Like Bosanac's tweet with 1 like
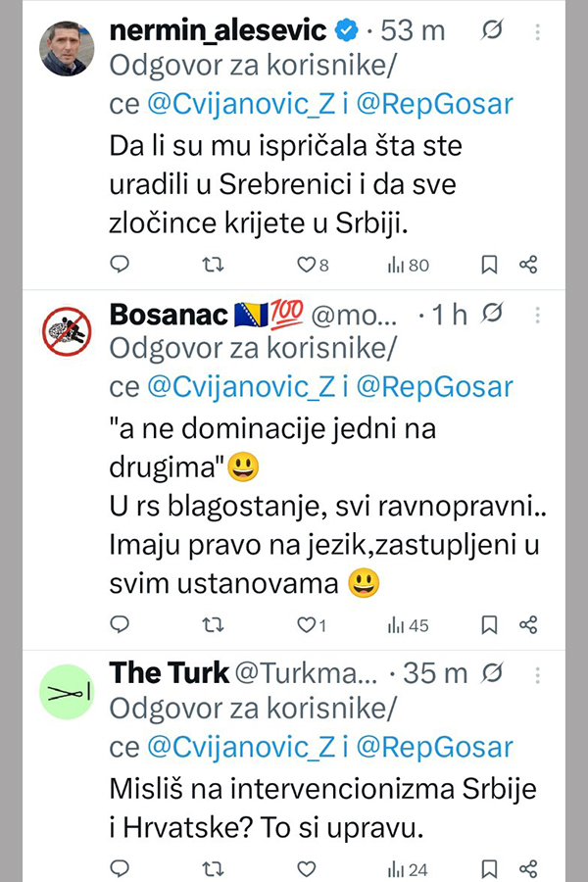The width and height of the screenshot is (588, 882). tap(306, 624)
